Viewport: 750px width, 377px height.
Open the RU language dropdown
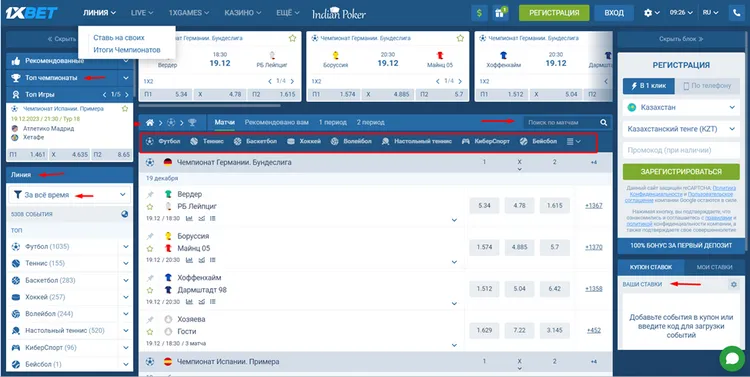tap(710, 13)
